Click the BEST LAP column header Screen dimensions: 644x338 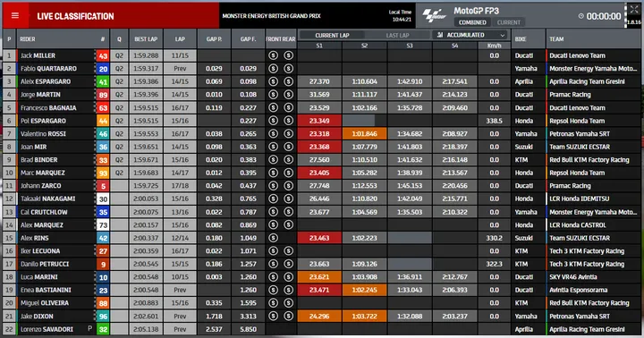(146, 39)
